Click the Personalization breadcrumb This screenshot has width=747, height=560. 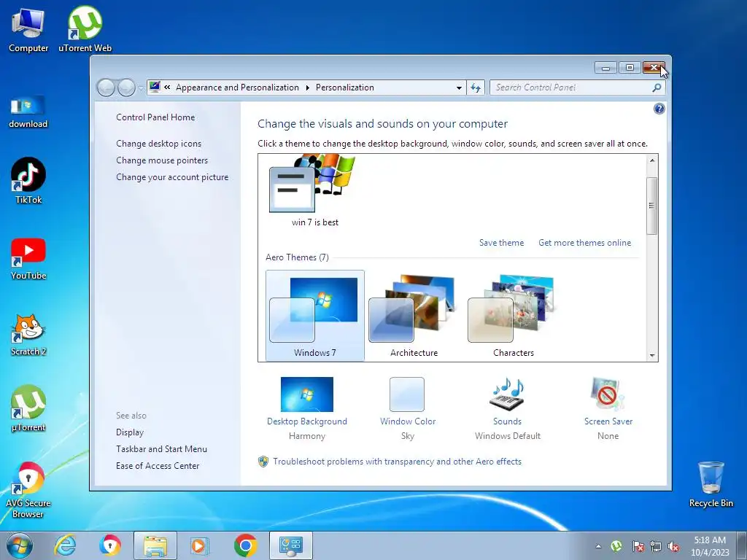tap(345, 87)
